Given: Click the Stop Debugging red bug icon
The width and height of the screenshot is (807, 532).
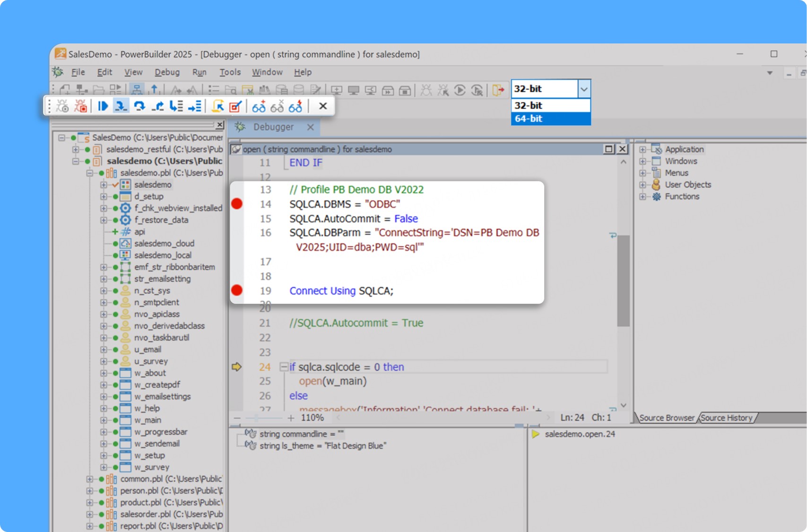Looking at the screenshot, I should pos(81,106).
